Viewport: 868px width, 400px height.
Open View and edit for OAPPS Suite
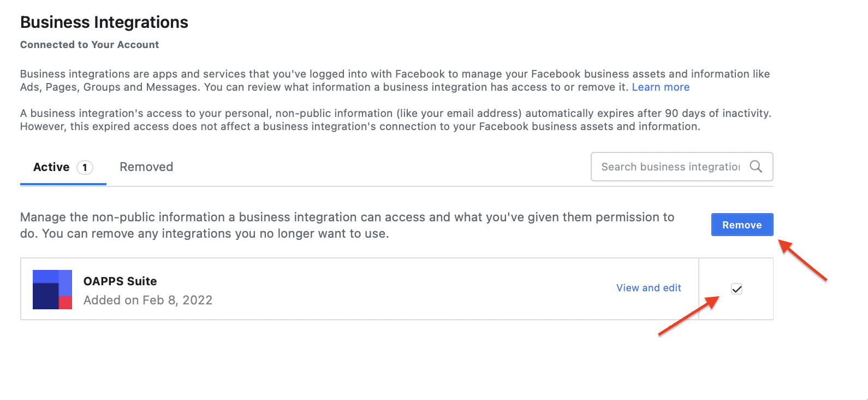[x=649, y=288]
